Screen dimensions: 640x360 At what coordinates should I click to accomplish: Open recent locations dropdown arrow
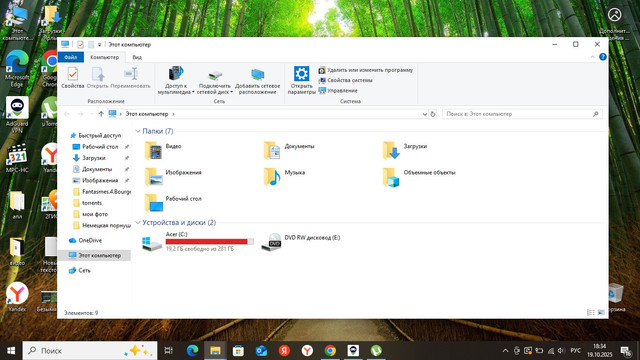(x=91, y=114)
